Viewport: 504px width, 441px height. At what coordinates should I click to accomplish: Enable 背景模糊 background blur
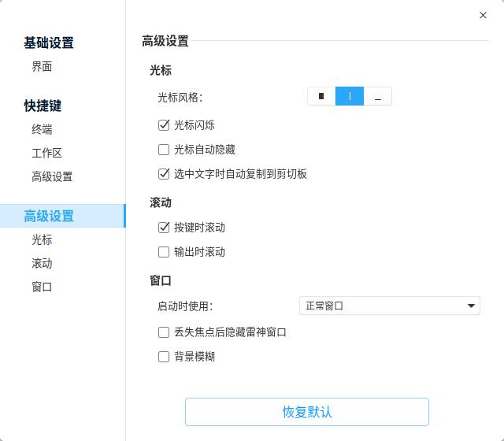coord(164,357)
